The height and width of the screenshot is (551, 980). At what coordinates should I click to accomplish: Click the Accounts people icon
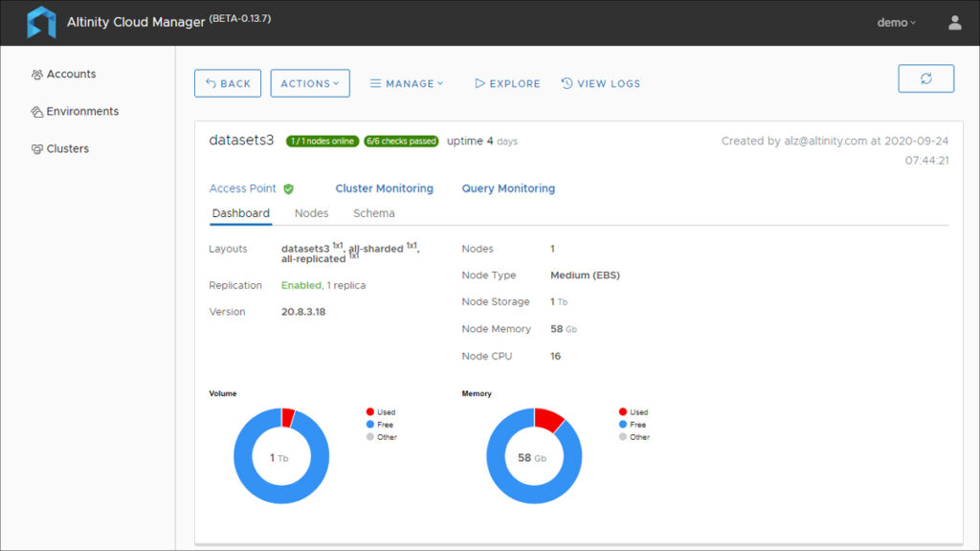coord(37,75)
